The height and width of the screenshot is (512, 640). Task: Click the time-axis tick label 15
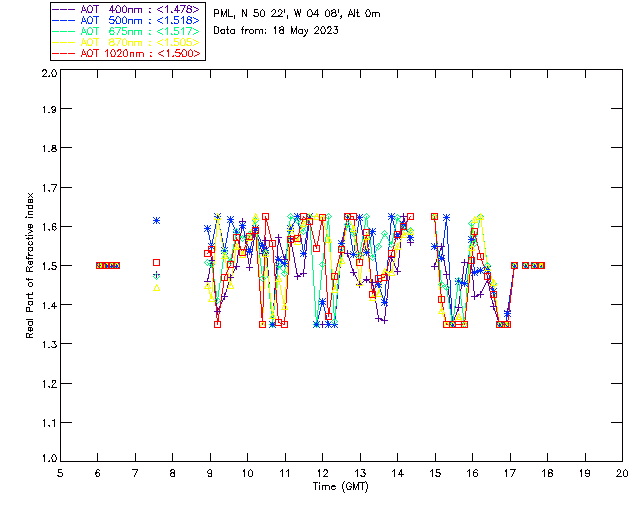click(x=435, y=473)
